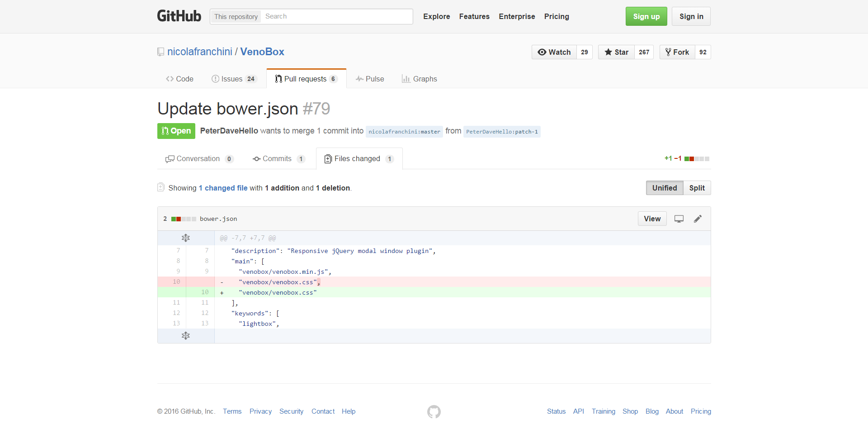Star the VenoBox repository
Viewport: 868px width, 439px height.
[616, 52]
